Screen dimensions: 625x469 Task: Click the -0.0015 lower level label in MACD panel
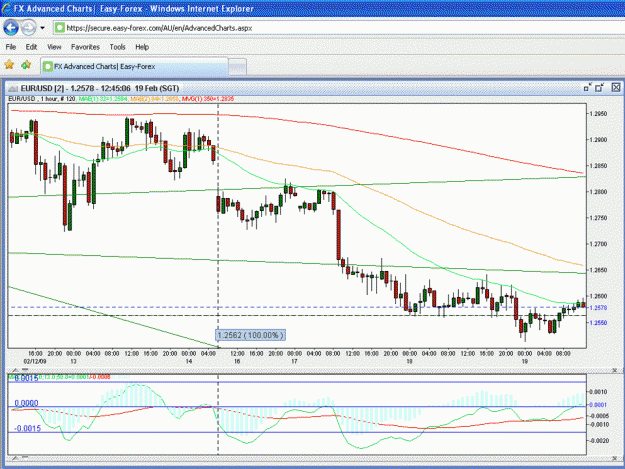coord(28,428)
